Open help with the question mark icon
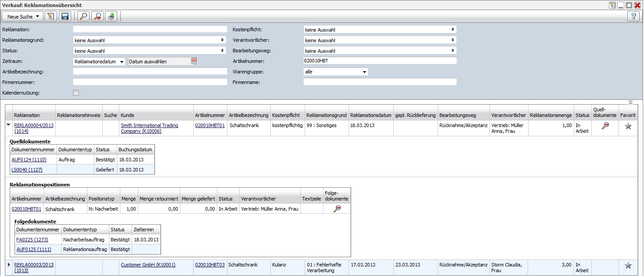 633,17
